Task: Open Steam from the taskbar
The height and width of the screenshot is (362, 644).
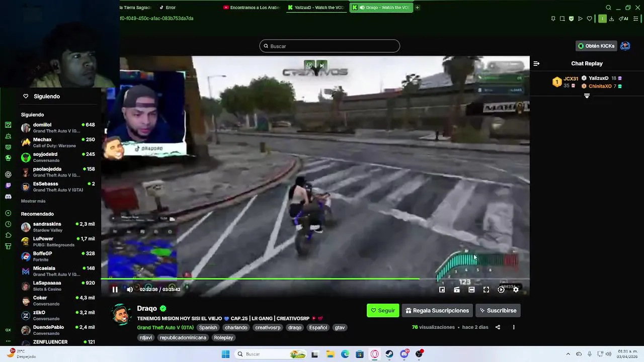Action: tap(389, 354)
